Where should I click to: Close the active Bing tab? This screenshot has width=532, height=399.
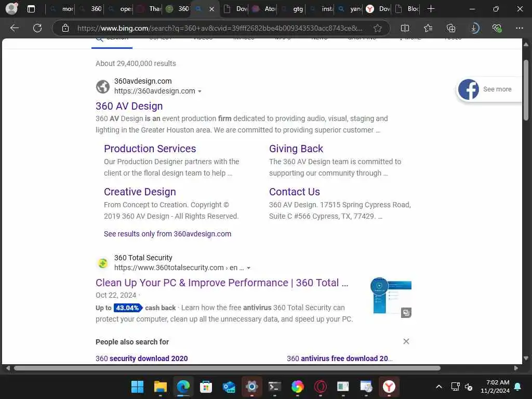212,9
